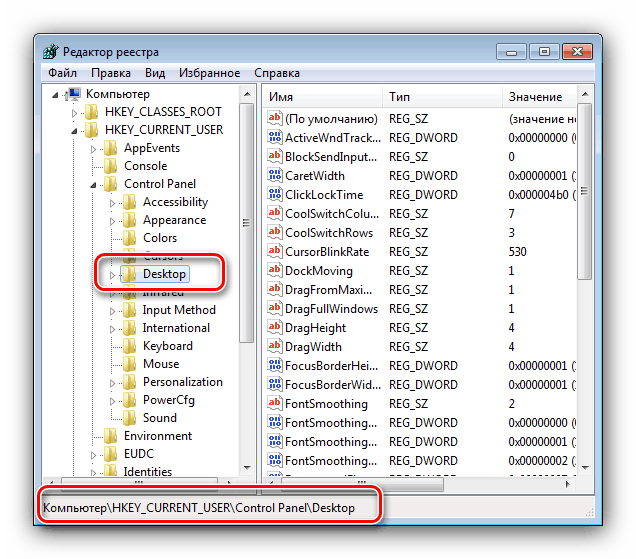Open the Правка menu
Screen dimensions: 636x559
tap(111, 73)
